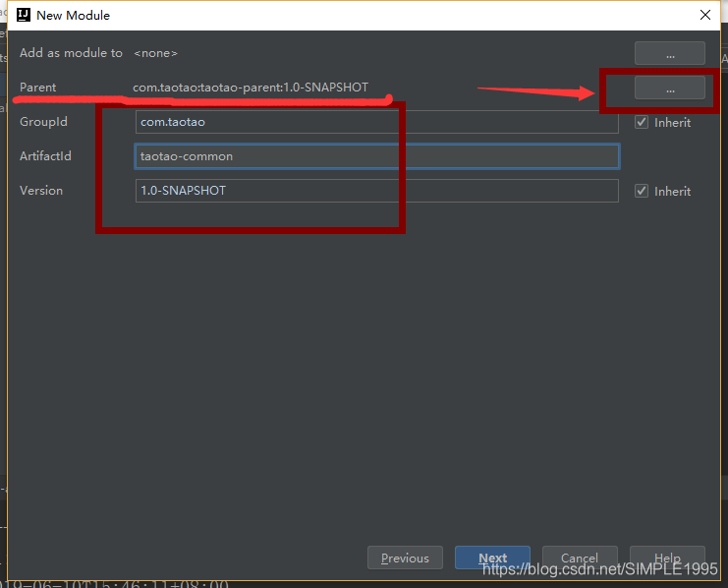Select the ArtifactId label
728x588 pixels.
[45, 156]
